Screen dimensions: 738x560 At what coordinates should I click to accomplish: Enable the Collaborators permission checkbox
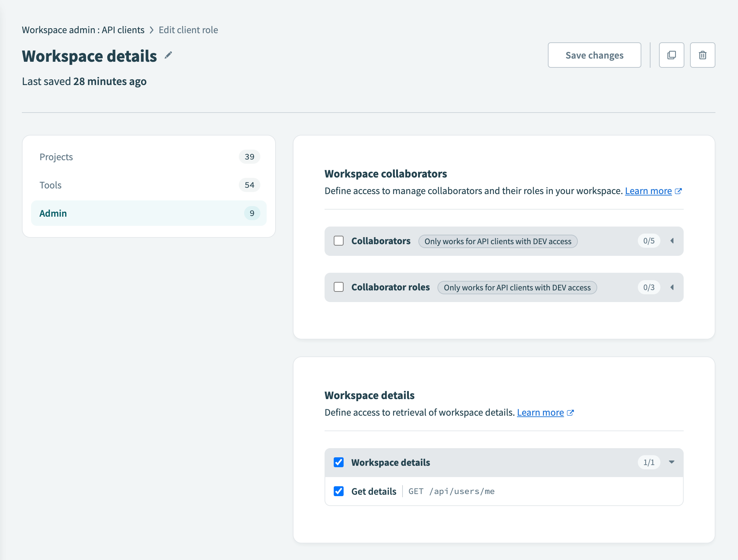click(x=339, y=241)
